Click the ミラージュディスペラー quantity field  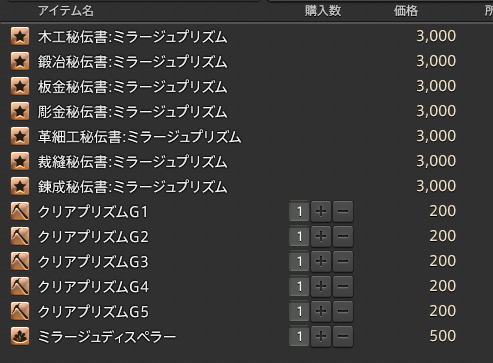click(299, 336)
